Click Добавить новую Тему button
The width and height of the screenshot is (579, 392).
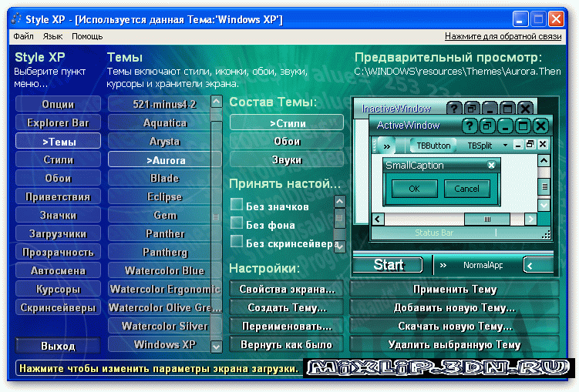coord(455,307)
